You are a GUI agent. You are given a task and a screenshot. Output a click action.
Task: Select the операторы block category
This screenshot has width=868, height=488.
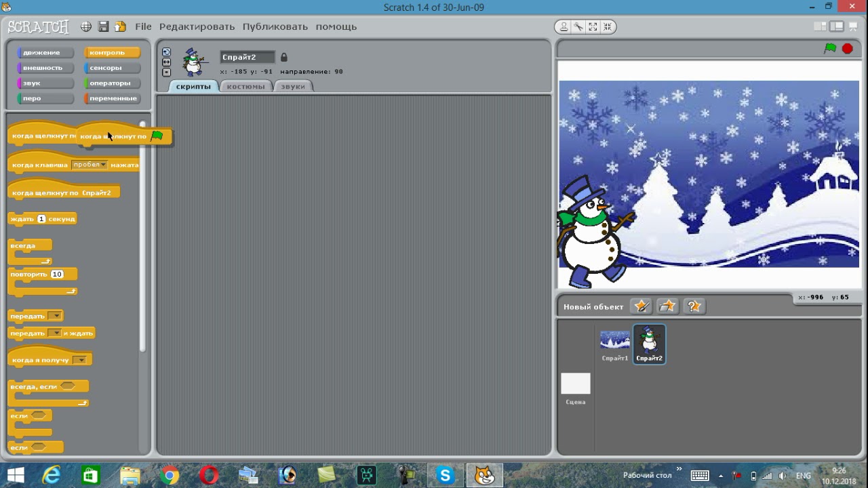coord(112,83)
